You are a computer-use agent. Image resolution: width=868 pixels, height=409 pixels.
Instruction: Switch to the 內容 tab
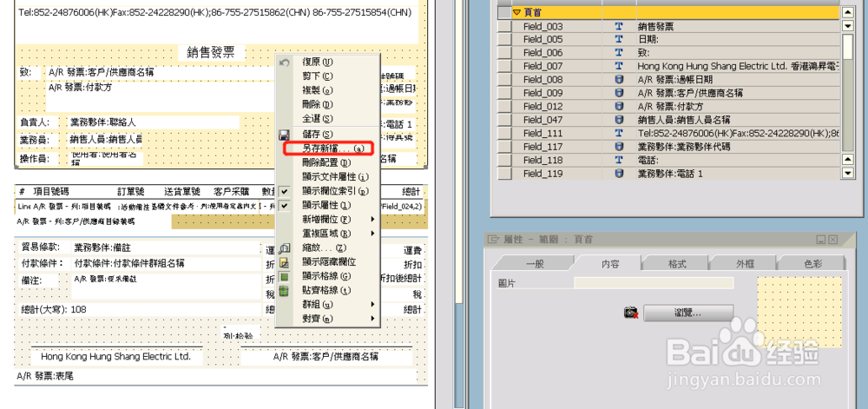pyautogui.click(x=609, y=264)
